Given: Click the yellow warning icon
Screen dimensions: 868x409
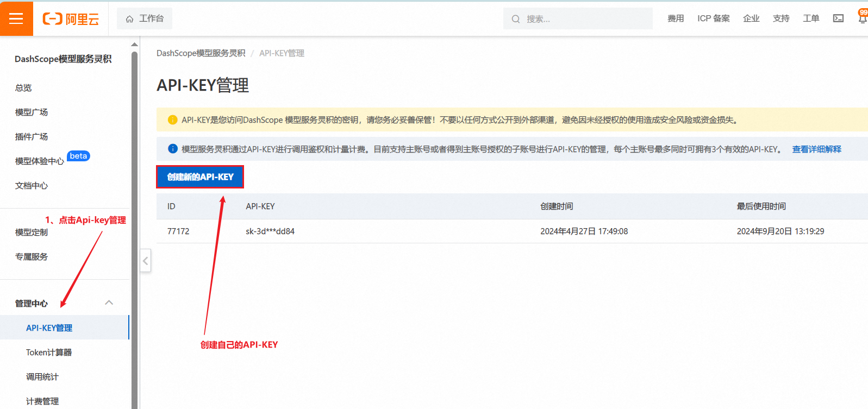Looking at the screenshot, I should [172, 119].
